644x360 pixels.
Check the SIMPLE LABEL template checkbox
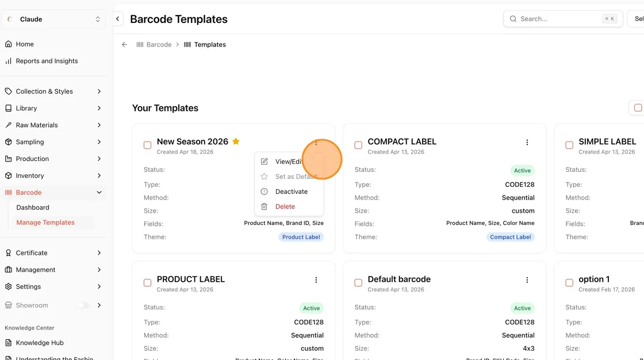tap(569, 145)
